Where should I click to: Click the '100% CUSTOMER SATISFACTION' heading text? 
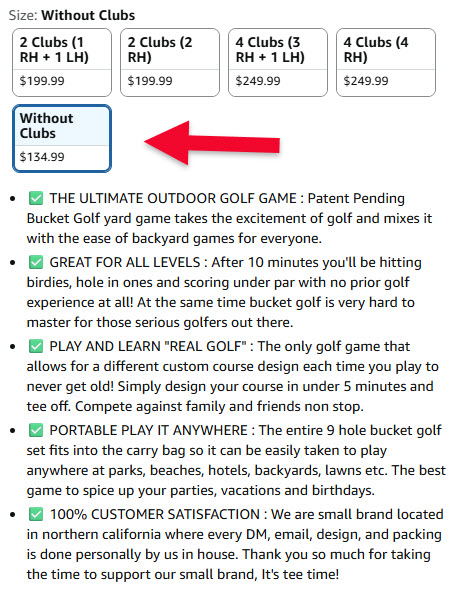(155, 514)
